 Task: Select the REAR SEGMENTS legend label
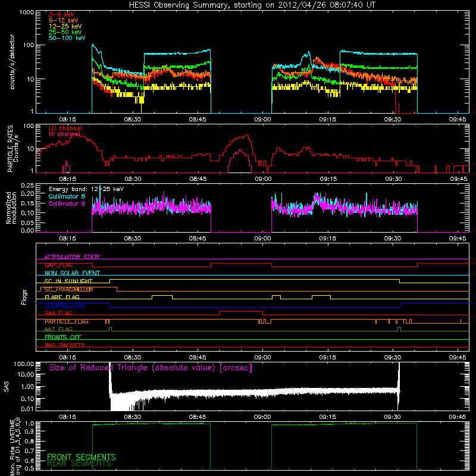(x=79, y=464)
